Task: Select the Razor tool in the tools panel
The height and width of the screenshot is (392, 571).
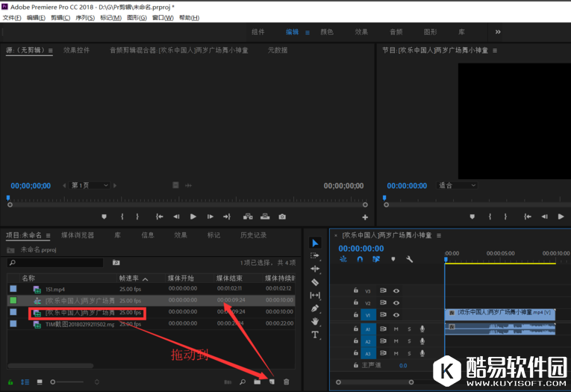Action: [315, 281]
